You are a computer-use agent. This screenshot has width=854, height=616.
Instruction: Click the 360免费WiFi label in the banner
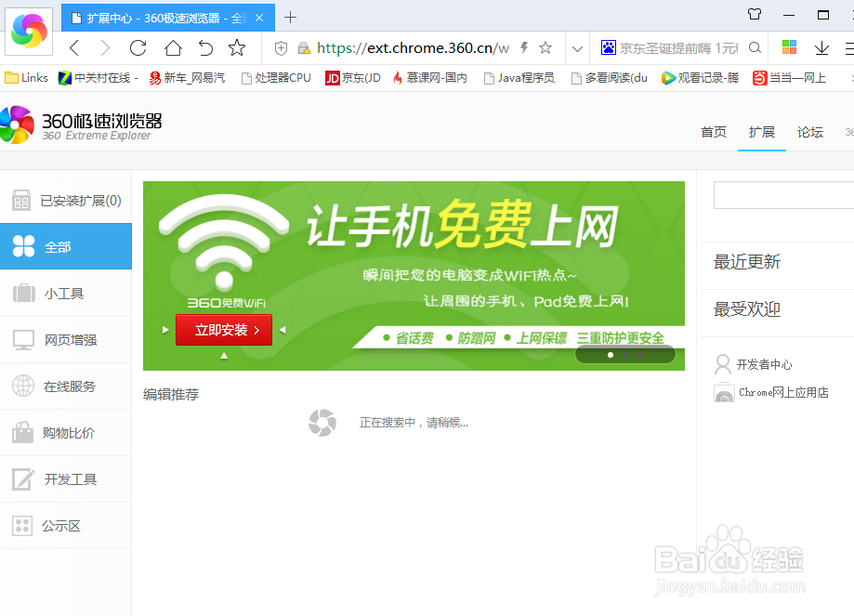click(227, 303)
